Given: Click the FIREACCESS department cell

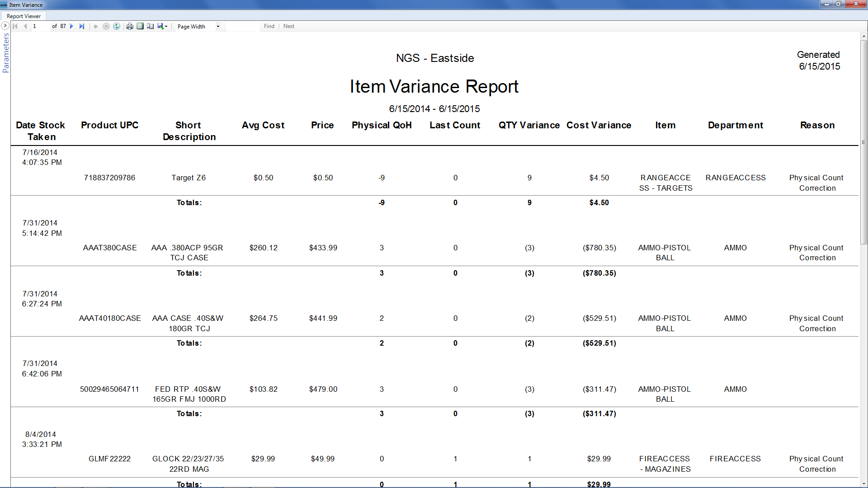Looking at the screenshot, I should coord(735,459).
